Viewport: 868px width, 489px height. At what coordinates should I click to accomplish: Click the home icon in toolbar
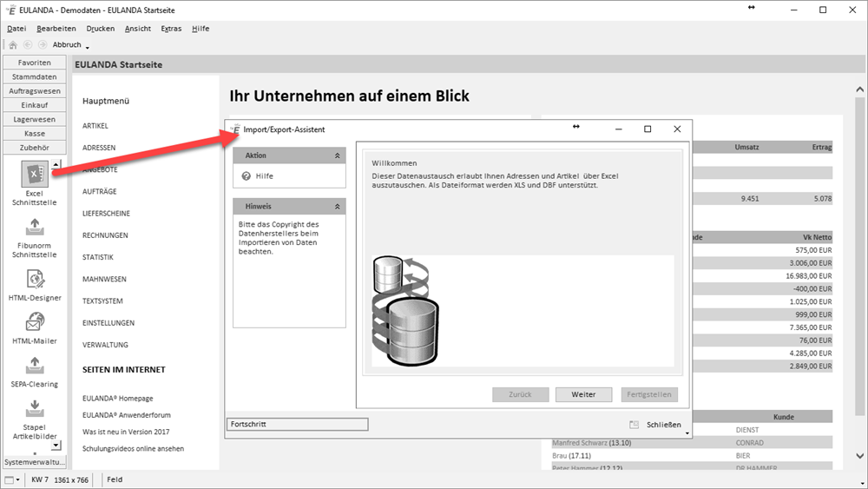click(13, 45)
